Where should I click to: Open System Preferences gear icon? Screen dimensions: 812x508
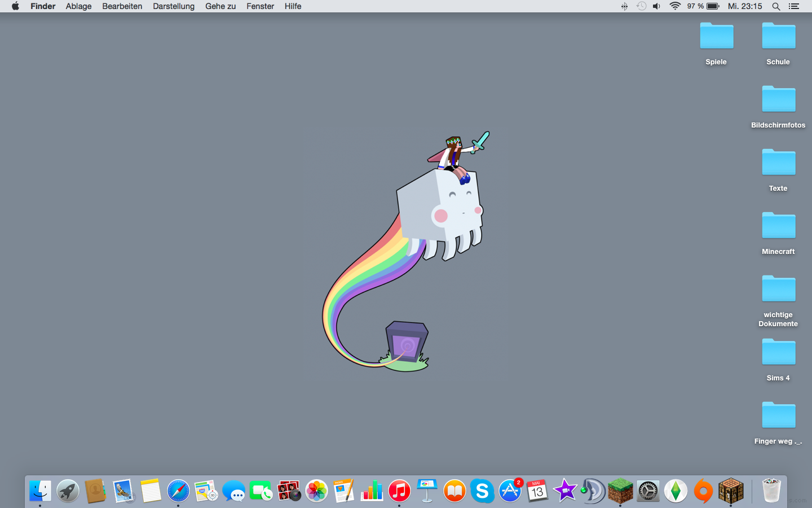(x=648, y=491)
